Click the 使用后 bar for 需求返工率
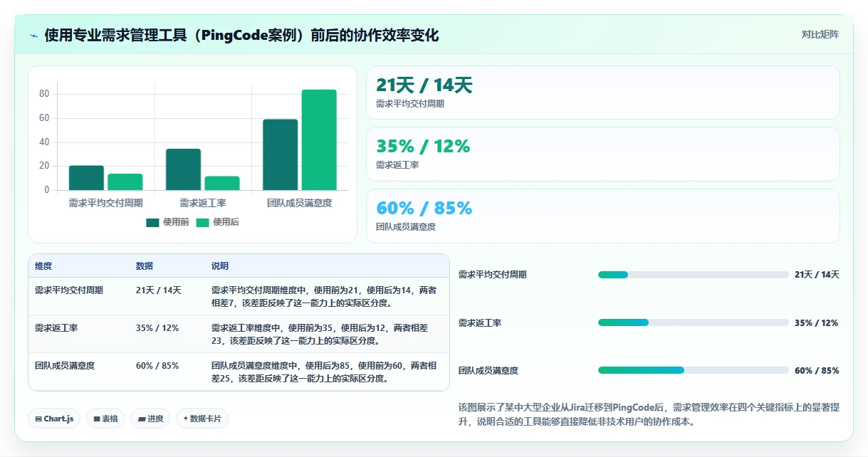The image size is (868, 457). (x=222, y=183)
